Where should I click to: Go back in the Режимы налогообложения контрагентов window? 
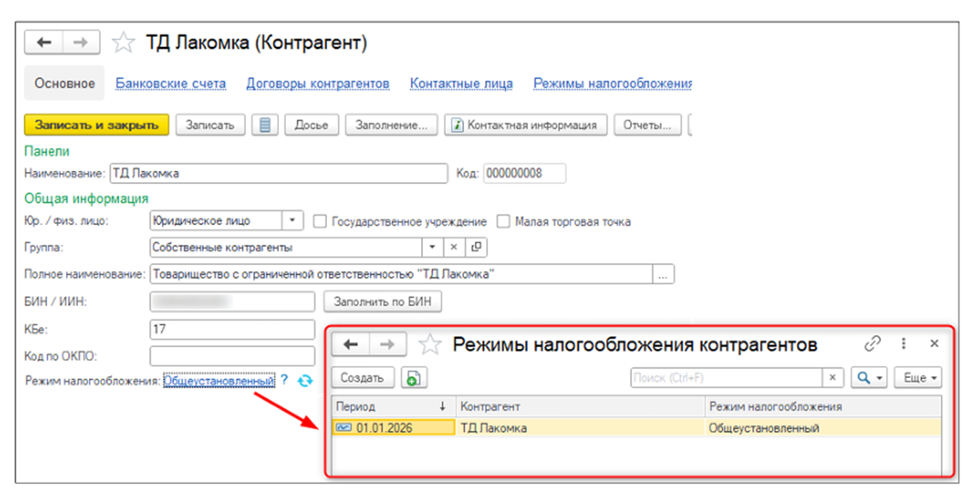pos(351,344)
